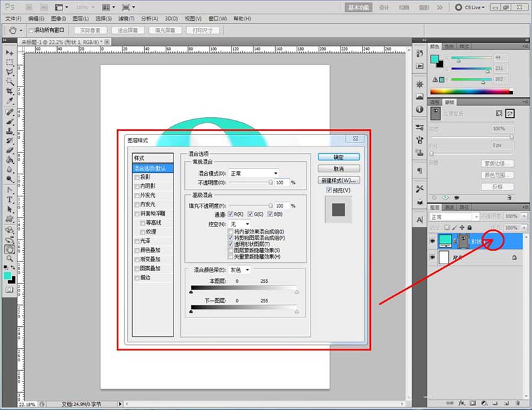Select the Crop tool

[x=9, y=91]
